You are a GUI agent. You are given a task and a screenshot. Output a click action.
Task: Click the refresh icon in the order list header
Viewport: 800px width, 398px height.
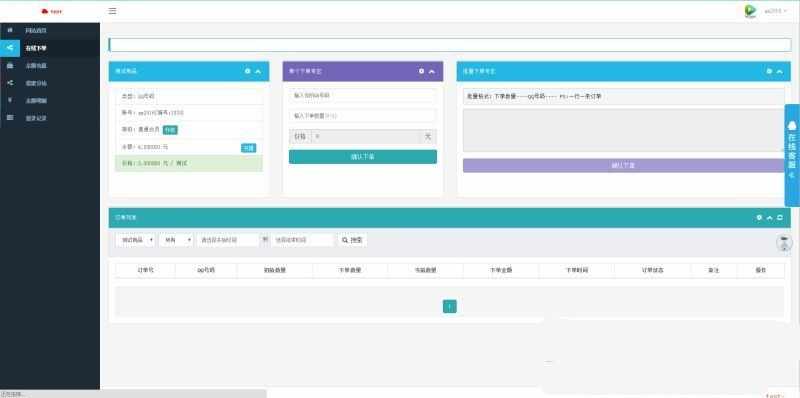780,218
